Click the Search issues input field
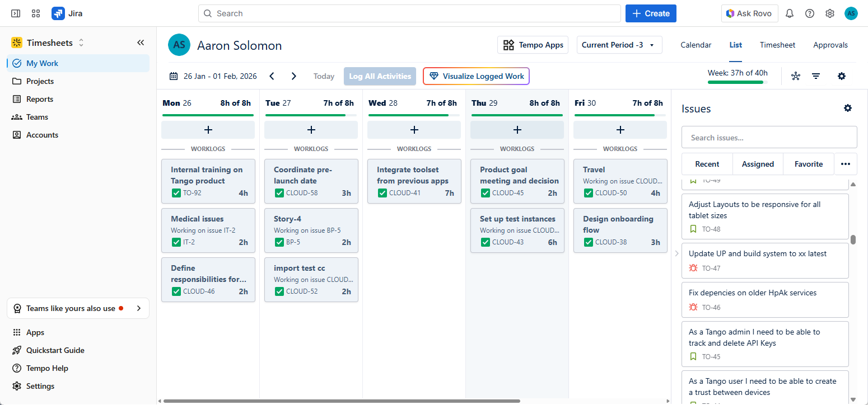The width and height of the screenshot is (868, 405). click(769, 136)
